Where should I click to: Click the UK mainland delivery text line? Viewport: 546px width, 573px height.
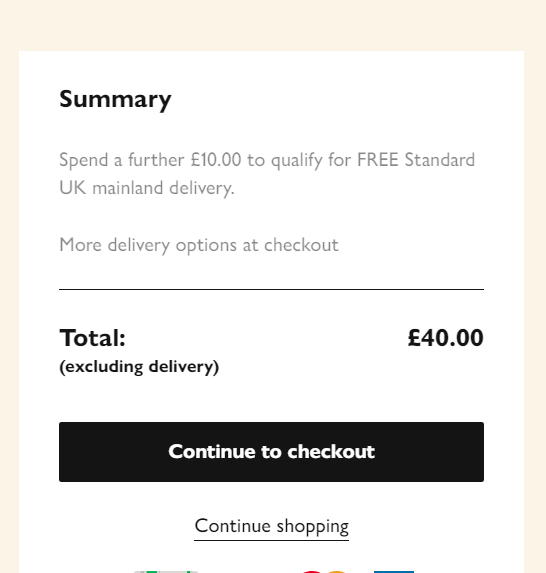[x=147, y=188]
